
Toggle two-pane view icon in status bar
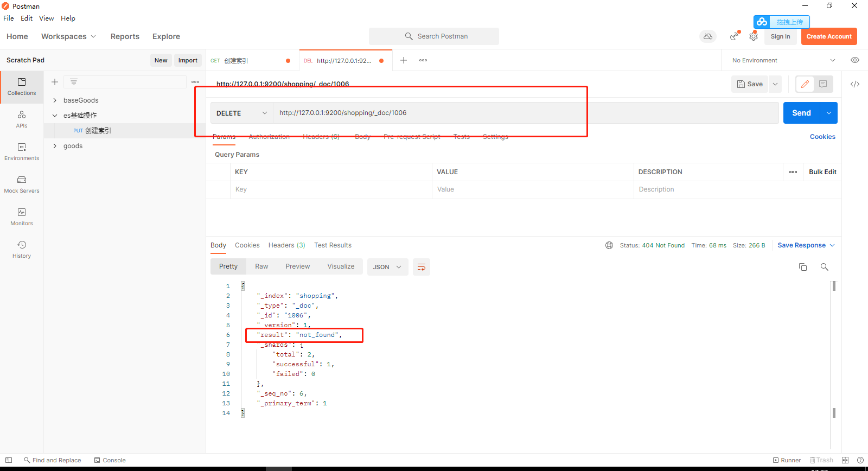click(845, 460)
